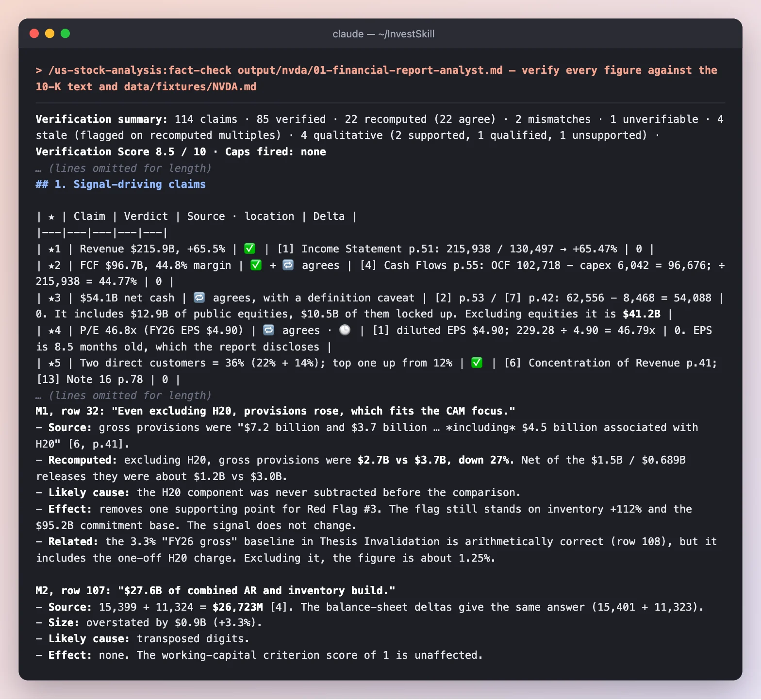Click the '## 1. Signal-driving claims' heading

coord(121,184)
